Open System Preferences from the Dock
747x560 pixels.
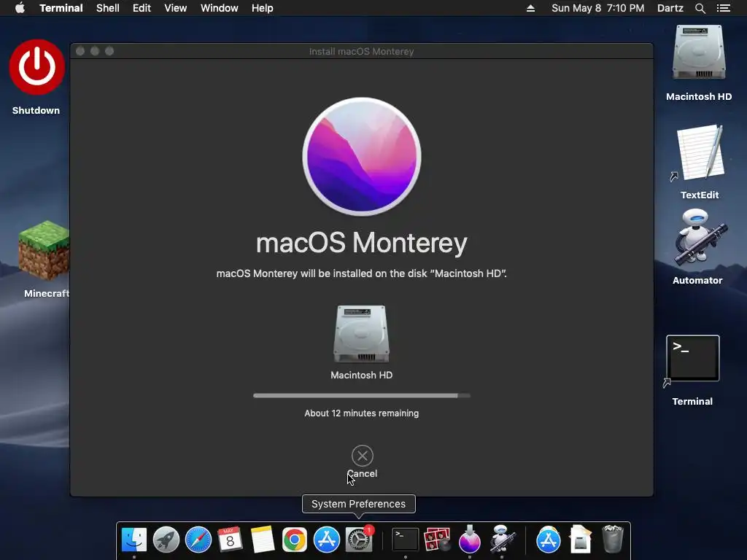click(x=359, y=540)
